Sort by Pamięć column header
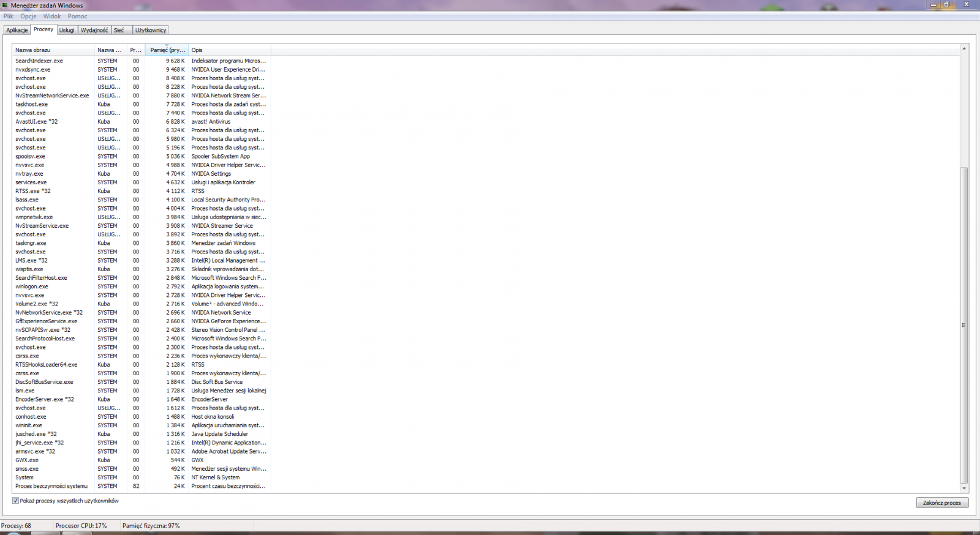The height and width of the screenshot is (535, 980). [167, 50]
